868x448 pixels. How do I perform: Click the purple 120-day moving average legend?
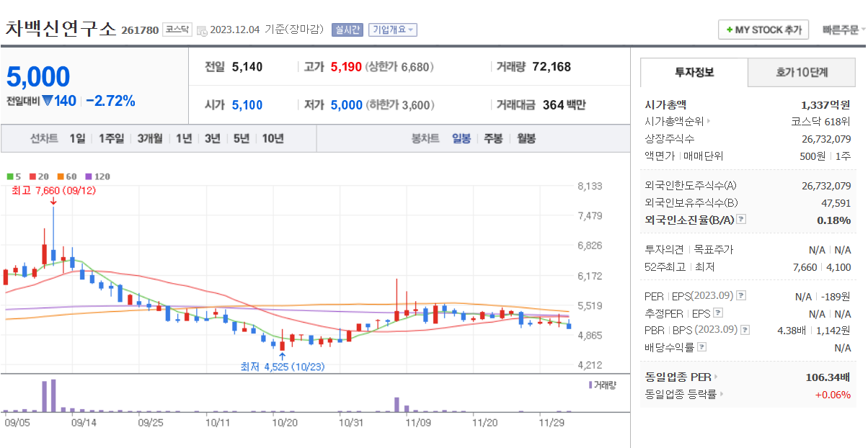tap(97, 176)
